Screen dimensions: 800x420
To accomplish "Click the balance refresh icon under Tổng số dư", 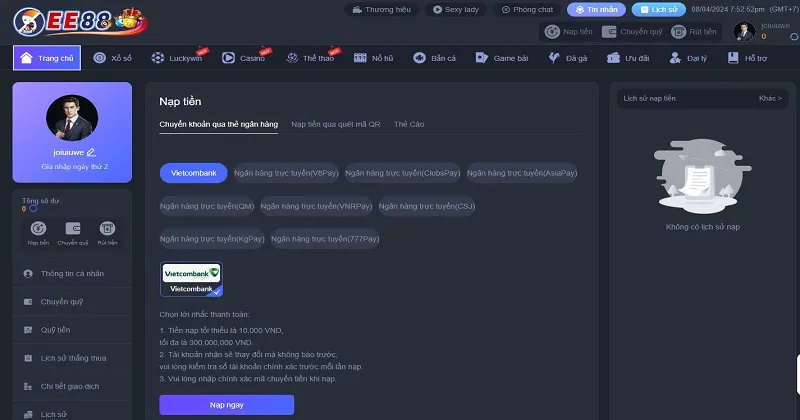I will pyautogui.click(x=33, y=209).
